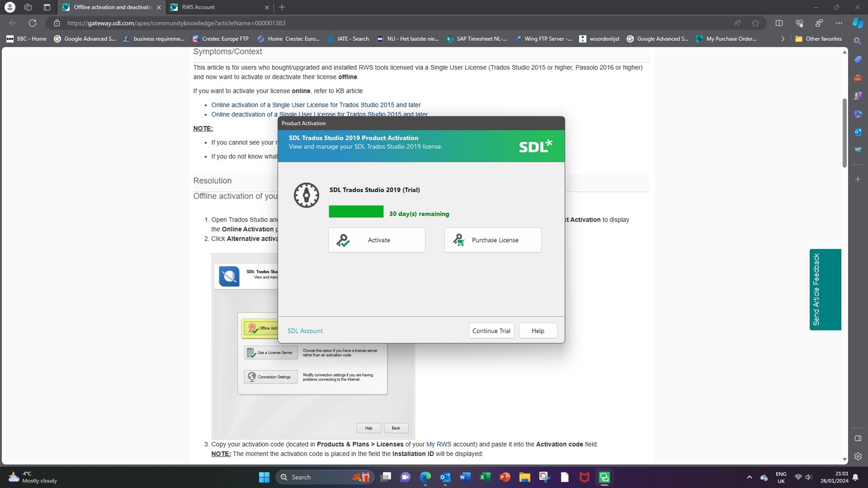Expand the favorites bar overflow chevron
The height and width of the screenshot is (488, 868).
point(783,39)
